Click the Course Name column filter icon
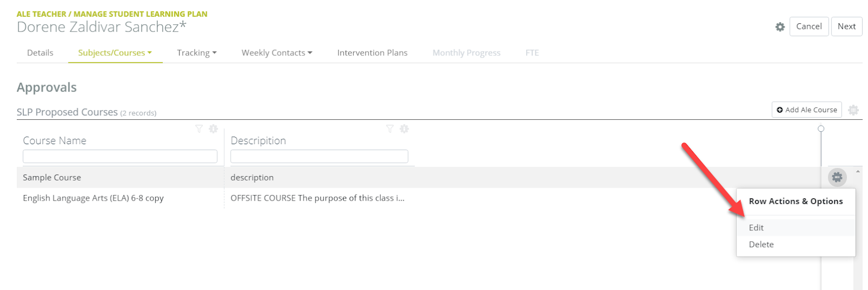 coord(199,128)
